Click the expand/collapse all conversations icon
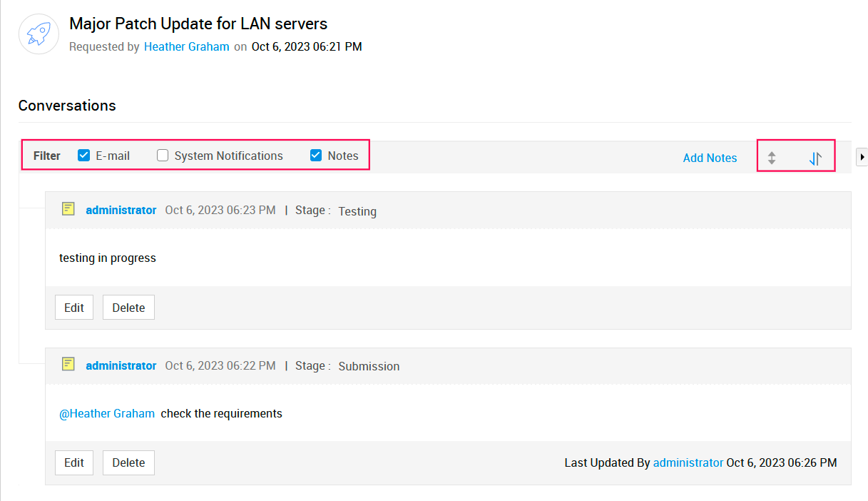The width and height of the screenshot is (868, 501). 771,158
